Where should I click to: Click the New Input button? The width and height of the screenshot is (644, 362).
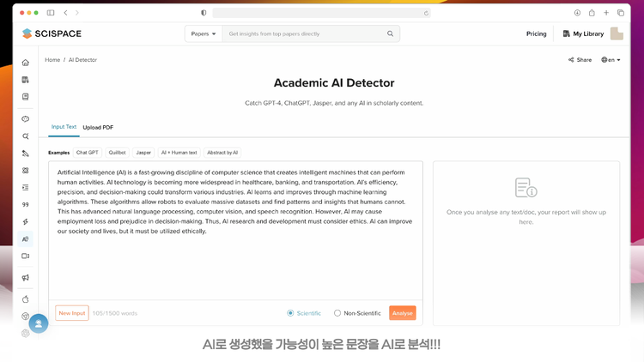click(x=72, y=313)
